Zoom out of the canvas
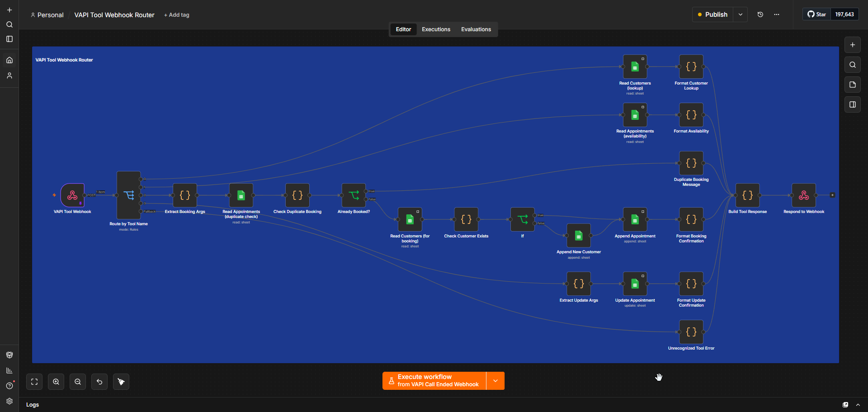The image size is (868, 412). tap(78, 382)
